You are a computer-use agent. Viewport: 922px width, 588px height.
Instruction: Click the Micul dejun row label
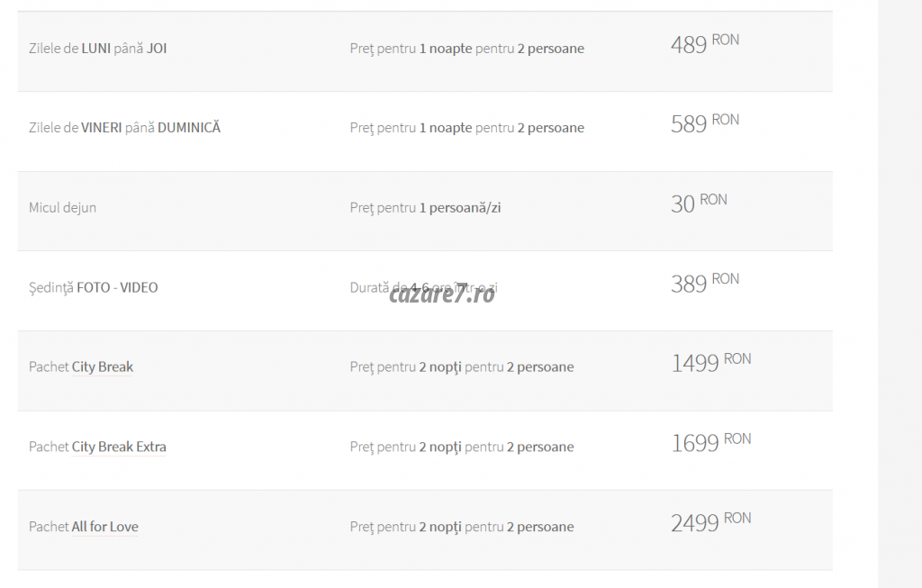pyautogui.click(x=62, y=208)
